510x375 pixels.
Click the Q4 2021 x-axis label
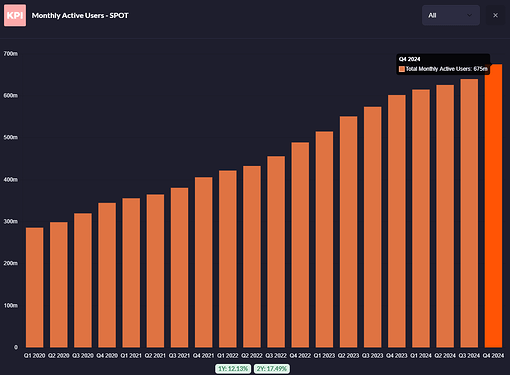pos(203,356)
